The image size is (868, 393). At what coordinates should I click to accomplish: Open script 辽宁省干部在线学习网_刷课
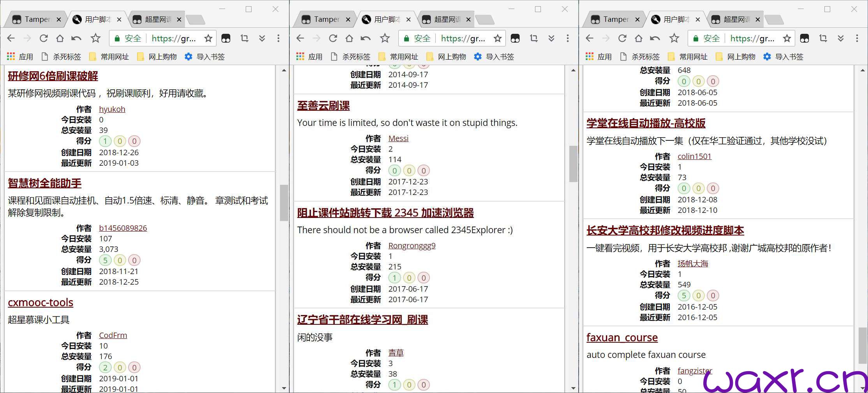point(363,320)
